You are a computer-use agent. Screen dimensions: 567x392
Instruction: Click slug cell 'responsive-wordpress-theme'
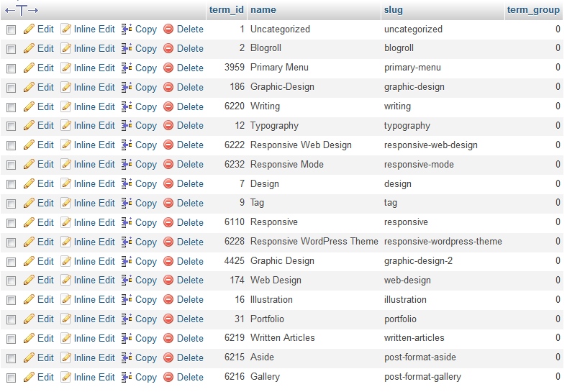[443, 242]
